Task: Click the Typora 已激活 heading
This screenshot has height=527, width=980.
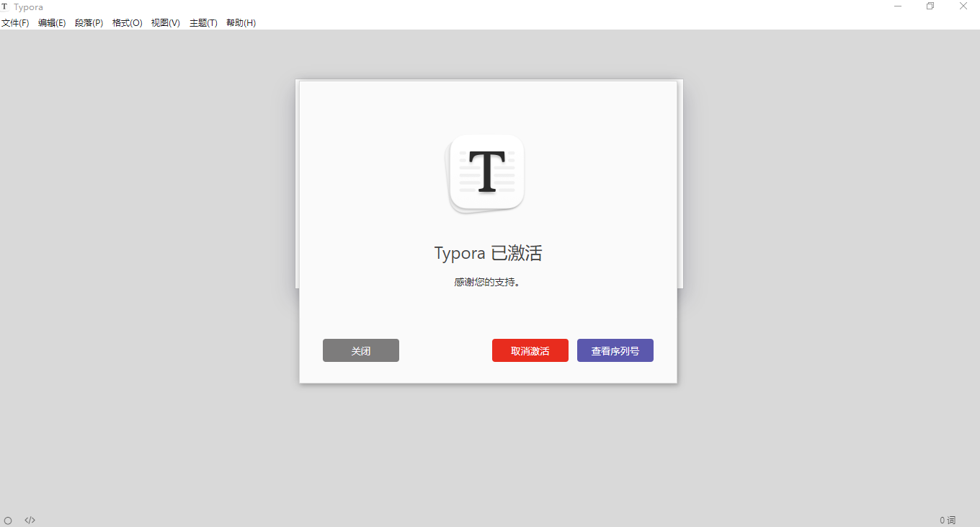Action: click(488, 253)
